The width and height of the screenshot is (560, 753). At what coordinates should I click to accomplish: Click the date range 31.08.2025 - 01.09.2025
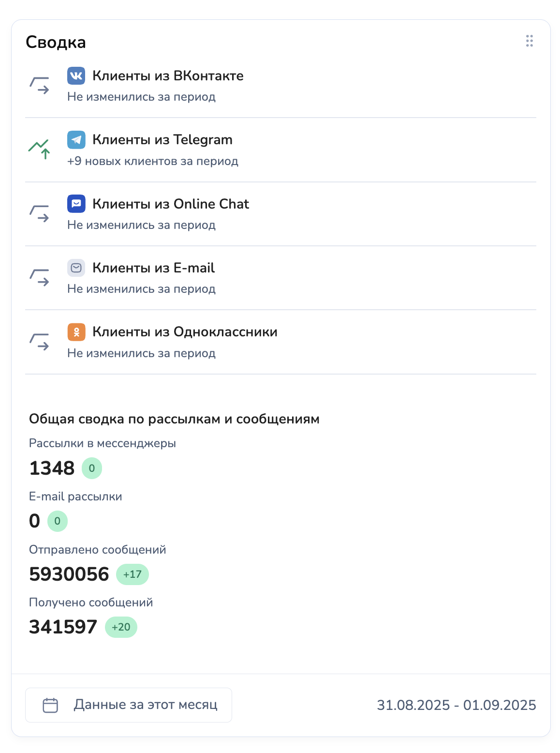(456, 705)
